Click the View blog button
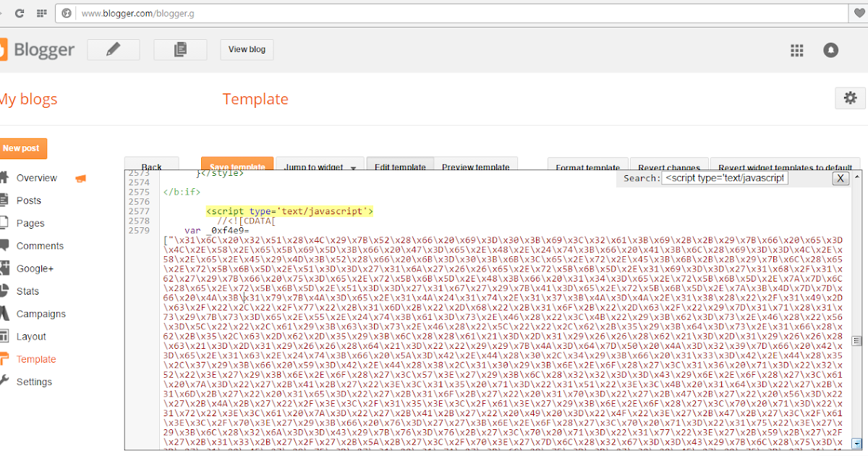Image resolution: width=868 pixels, height=456 pixels. 246,49
